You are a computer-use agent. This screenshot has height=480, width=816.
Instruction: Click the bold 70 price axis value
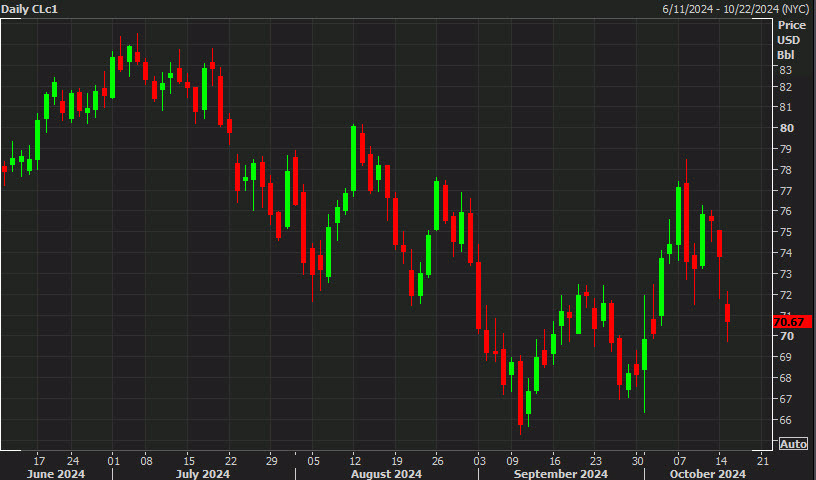(787, 336)
